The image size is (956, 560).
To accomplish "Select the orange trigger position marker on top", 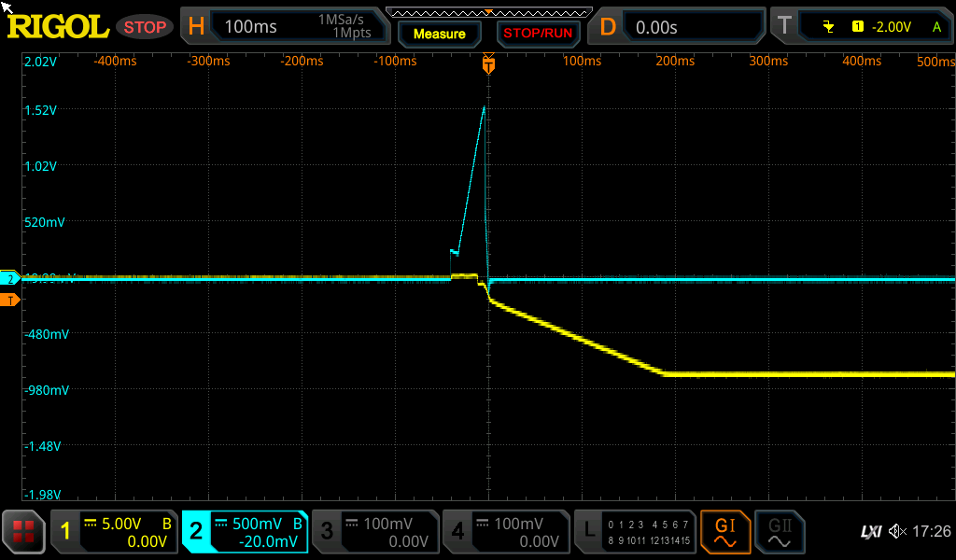I will 488,64.
